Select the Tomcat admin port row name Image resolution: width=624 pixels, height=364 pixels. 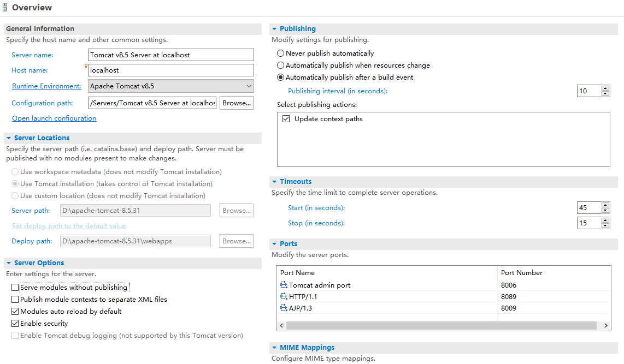click(320, 285)
